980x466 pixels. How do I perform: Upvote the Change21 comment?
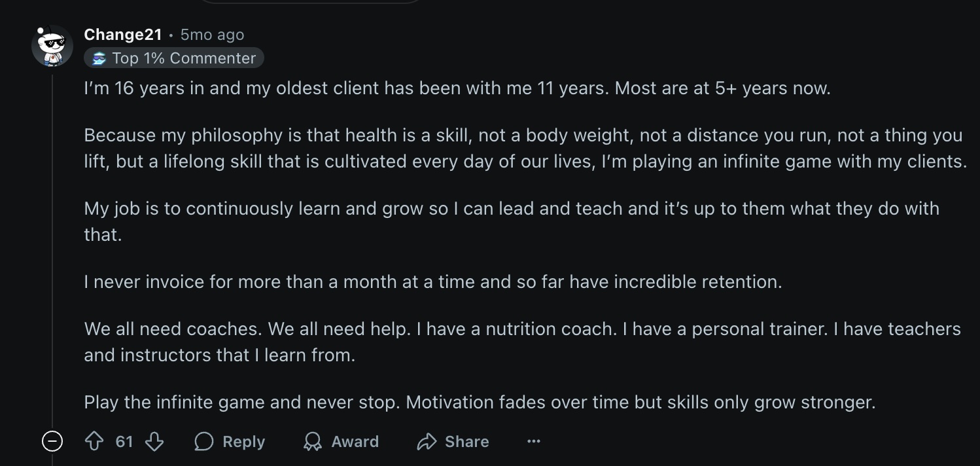pos(94,442)
